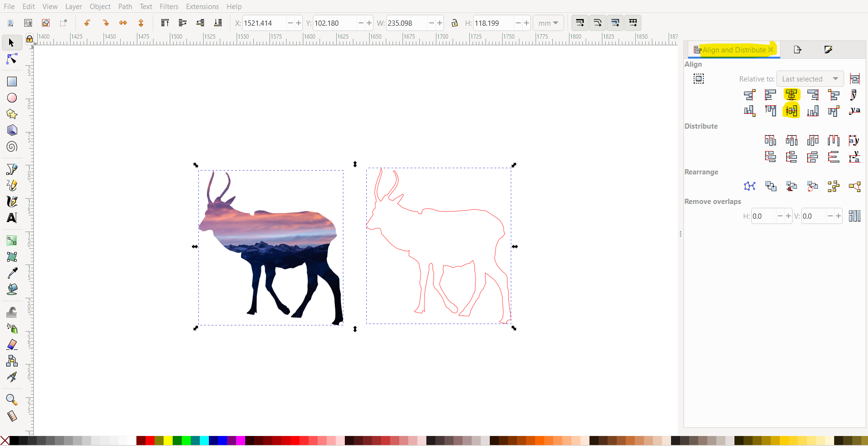Screen dimensions: 868x446
Task: Flip the selection horizontally
Action: pyautogui.click(x=123, y=22)
